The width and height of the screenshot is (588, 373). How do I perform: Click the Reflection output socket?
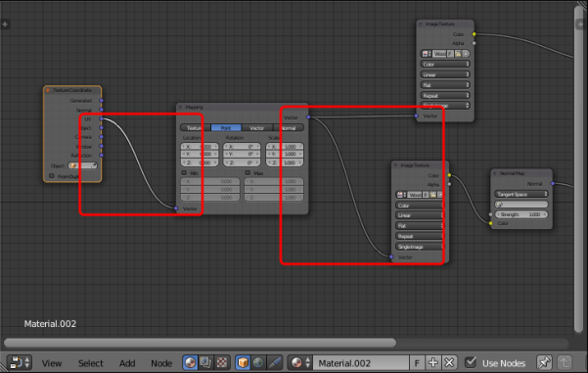(x=101, y=156)
